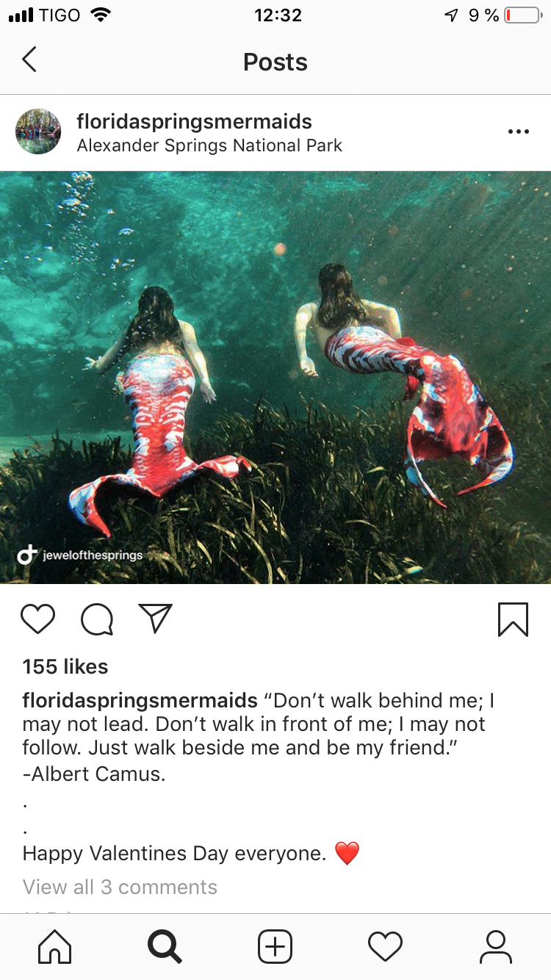Open Activity heart tab in bottom bar
The width and height of the screenshot is (551, 980).
386,947
